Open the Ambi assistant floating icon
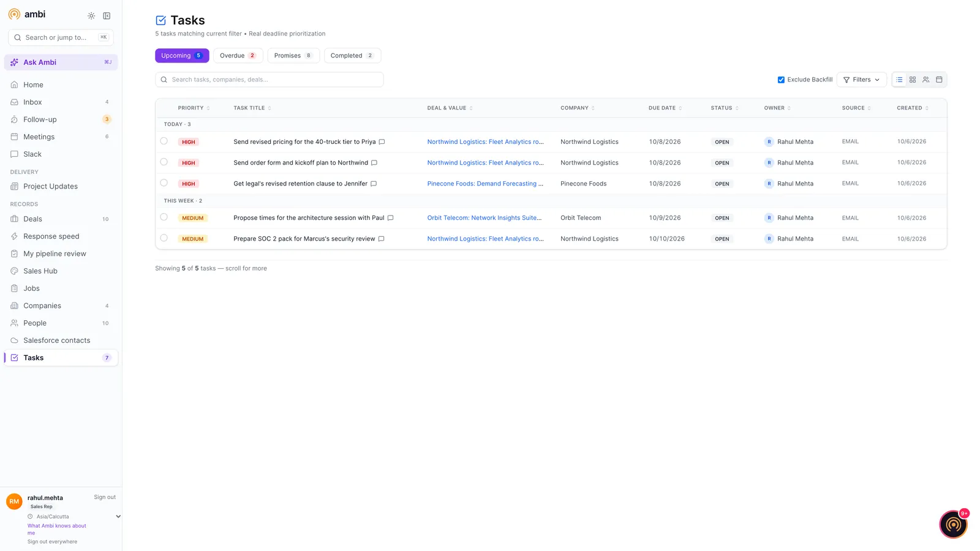This screenshot has width=980, height=551. (953, 525)
